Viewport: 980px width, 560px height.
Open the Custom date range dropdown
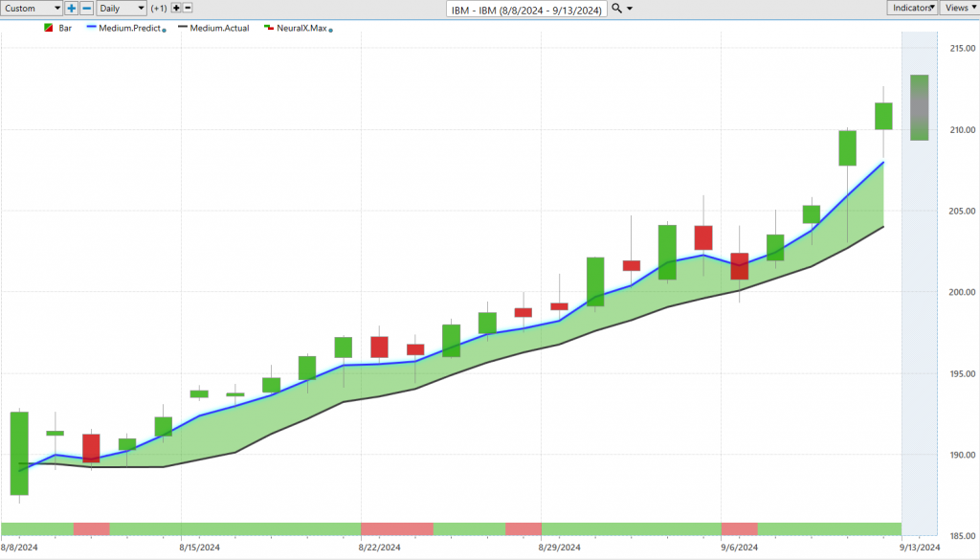pos(32,8)
